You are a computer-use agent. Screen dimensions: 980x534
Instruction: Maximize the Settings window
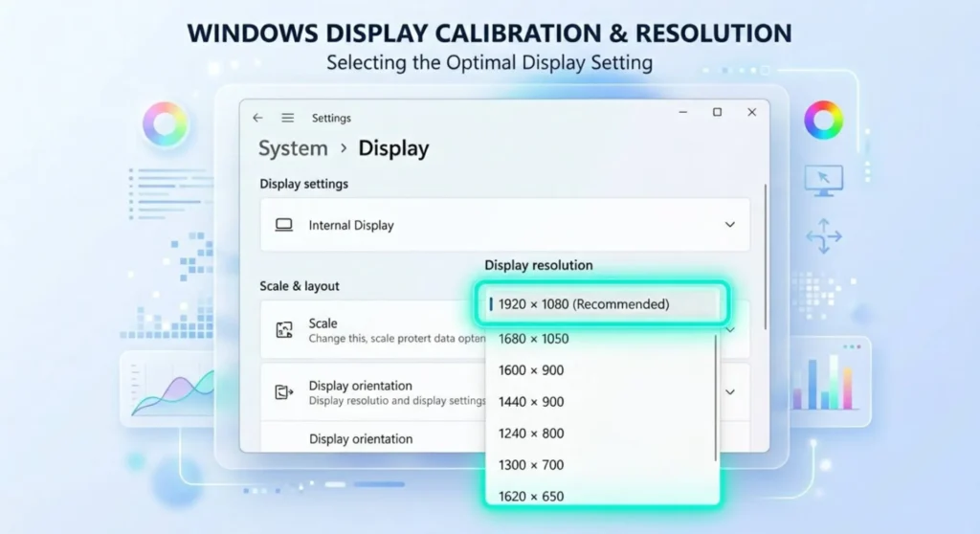pos(717,112)
